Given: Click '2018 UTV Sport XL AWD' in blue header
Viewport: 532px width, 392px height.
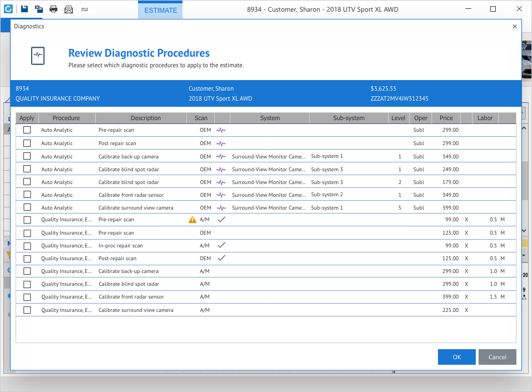Looking at the screenshot, I should [220, 98].
